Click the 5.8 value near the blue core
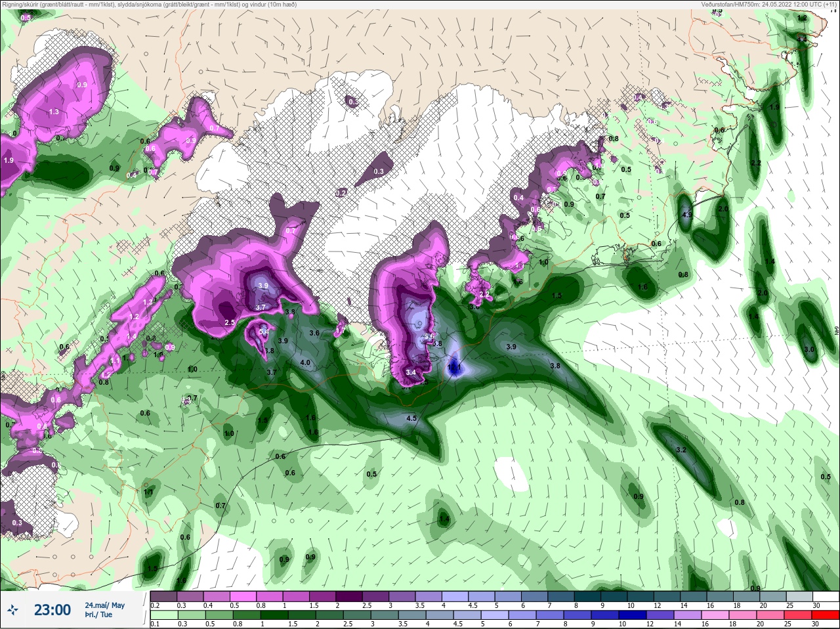The image size is (840, 629). 438,343
